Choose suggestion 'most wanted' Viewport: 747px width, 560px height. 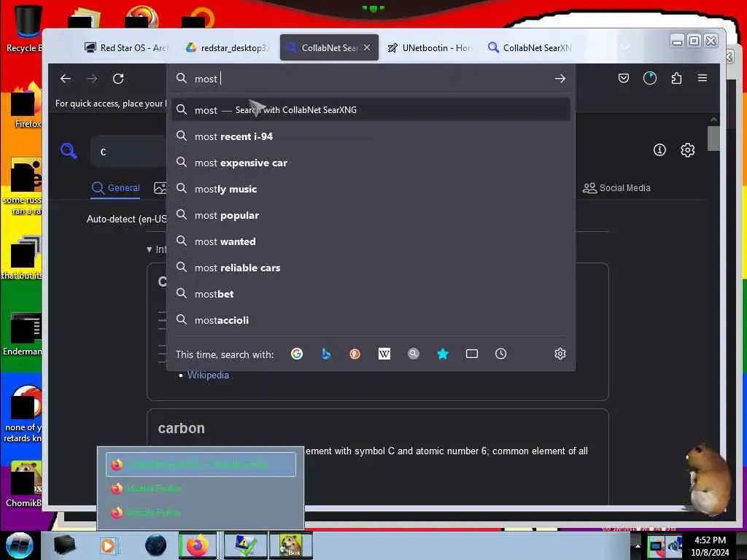pos(371,241)
